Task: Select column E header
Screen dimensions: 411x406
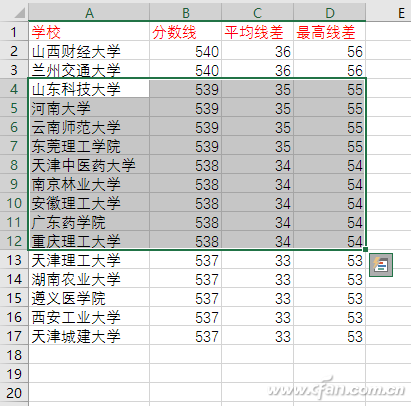Action: [389, 13]
